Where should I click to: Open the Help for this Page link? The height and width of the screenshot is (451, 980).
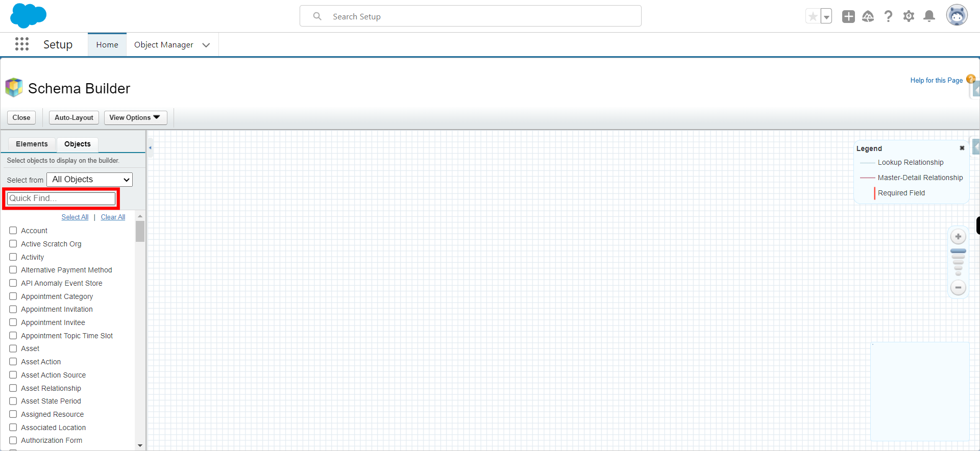(x=936, y=80)
